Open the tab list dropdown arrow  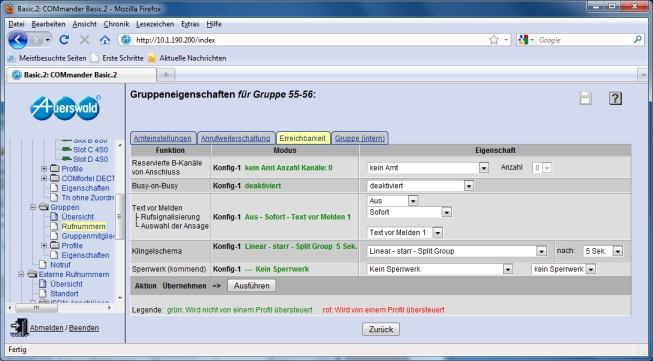(x=643, y=75)
